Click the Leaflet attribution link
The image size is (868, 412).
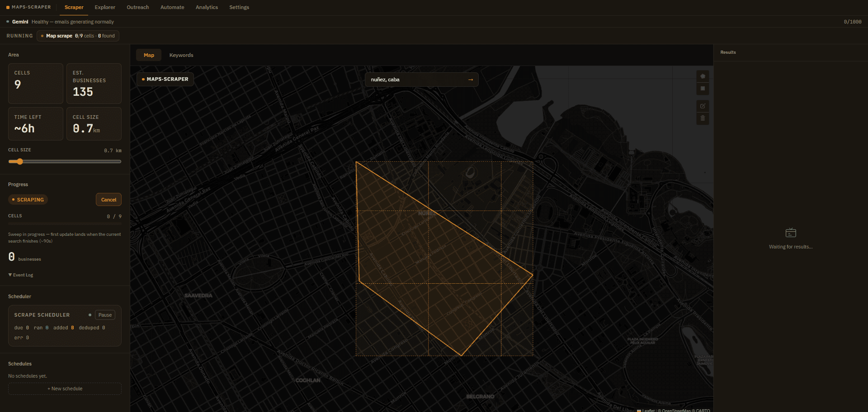click(648, 410)
